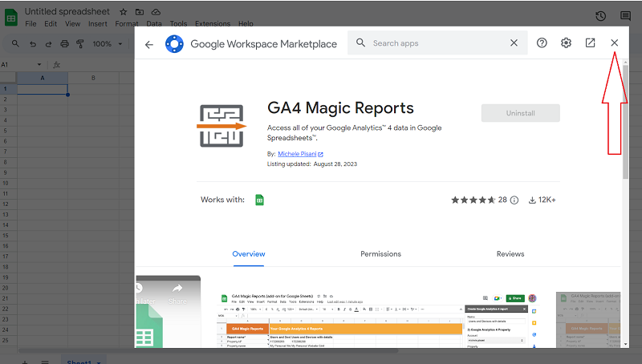Click the Google Workspace Marketplace logo
This screenshot has width=642, height=364.
point(174,44)
